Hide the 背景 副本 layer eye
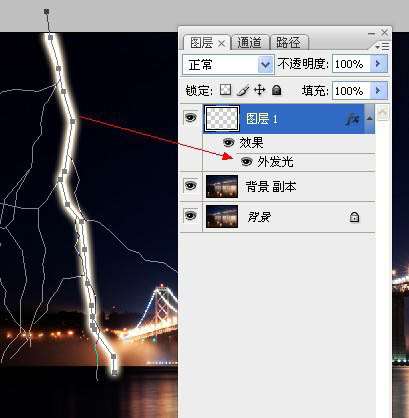The image size is (409, 418). [191, 185]
